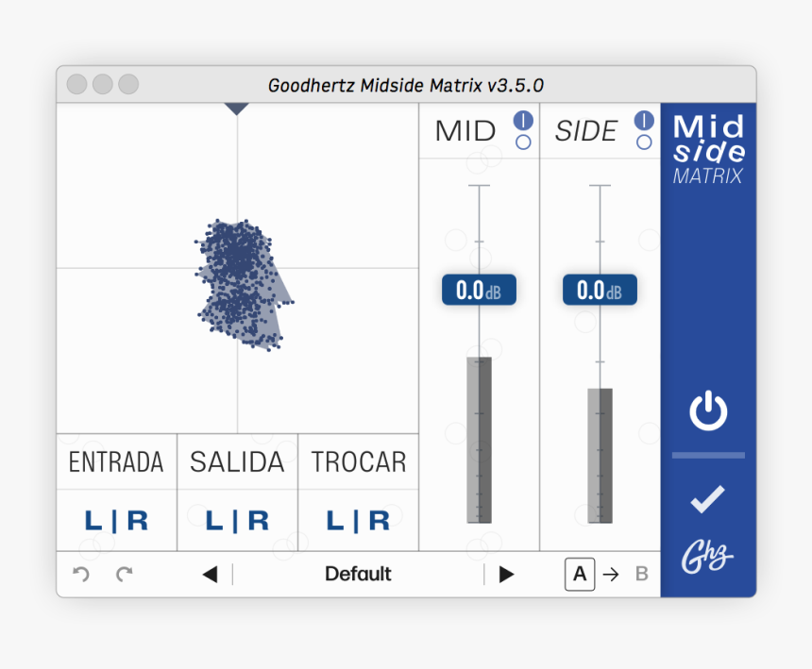The width and height of the screenshot is (812, 669).
Task: Enable SIDE channel on radio (I)
Action: coord(644,121)
